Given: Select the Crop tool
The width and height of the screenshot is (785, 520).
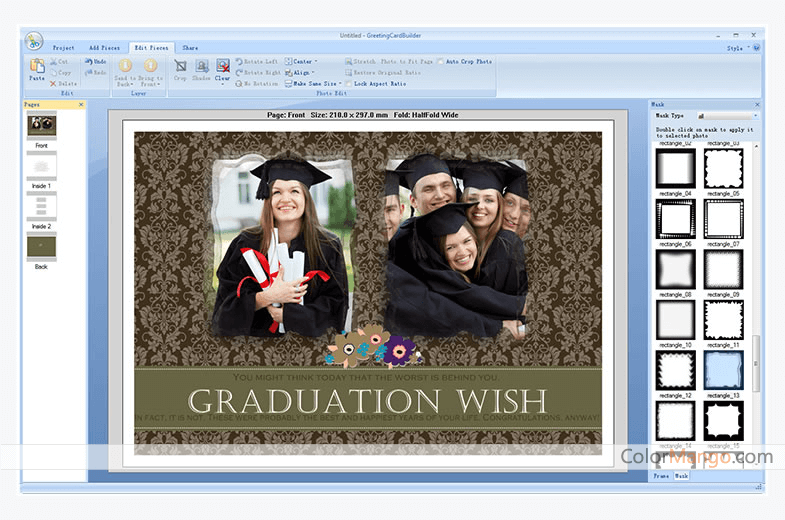Looking at the screenshot, I should 180,68.
